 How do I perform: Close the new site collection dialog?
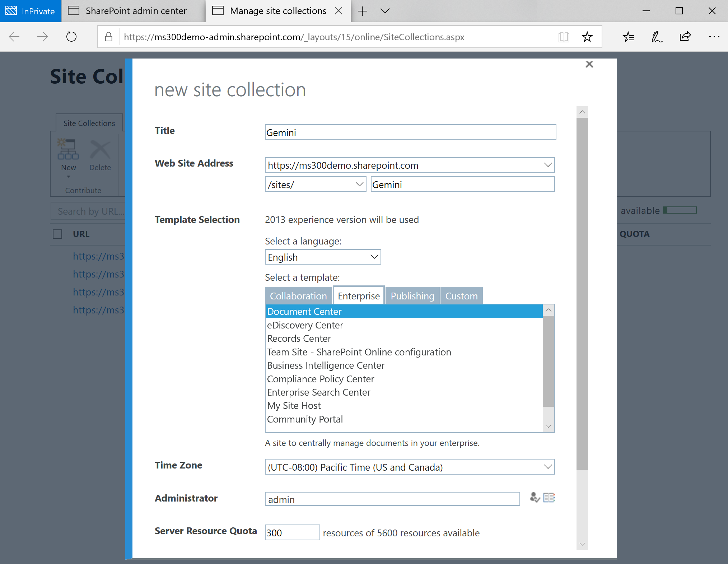[589, 65]
